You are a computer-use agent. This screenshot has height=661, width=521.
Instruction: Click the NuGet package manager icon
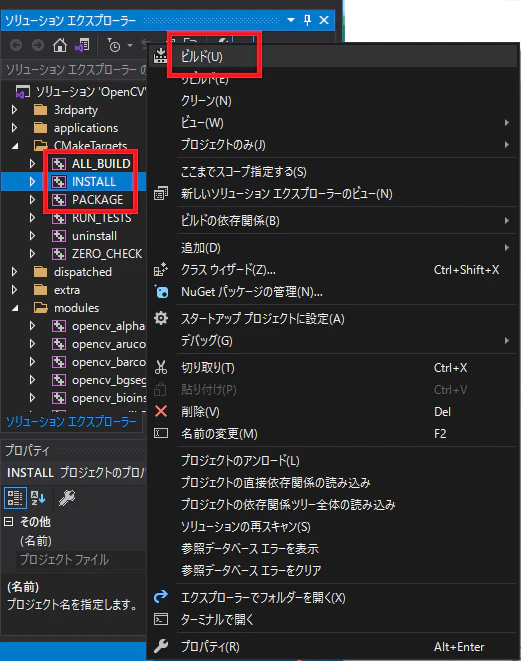tap(161, 292)
